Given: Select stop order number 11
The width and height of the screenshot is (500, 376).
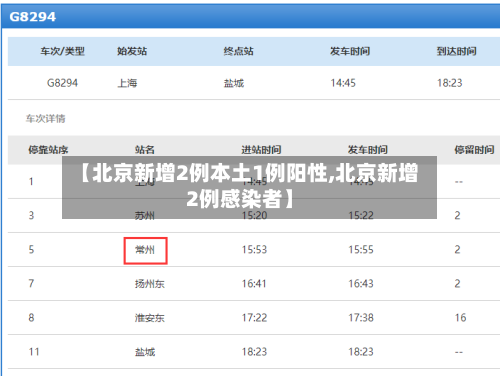Looking at the screenshot, I should pyautogui.click(x=34, y=352).
